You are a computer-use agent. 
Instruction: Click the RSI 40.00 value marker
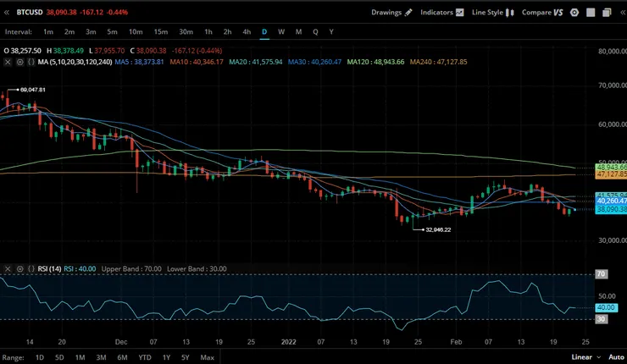pos(605,307)
